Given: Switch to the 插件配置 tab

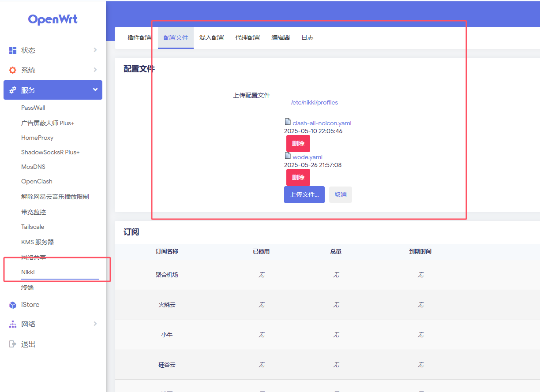Looking at the screenshot, I should pyautogui.click(x=139, y=37).
